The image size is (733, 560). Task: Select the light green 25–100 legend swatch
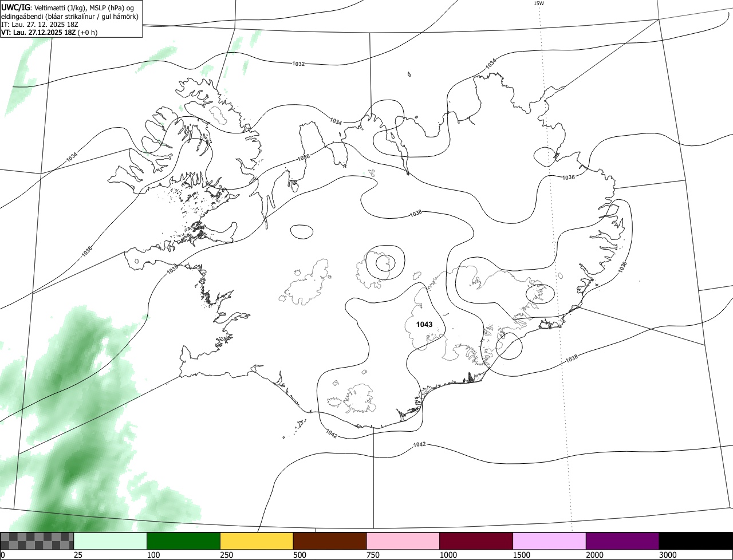(111, 541)
